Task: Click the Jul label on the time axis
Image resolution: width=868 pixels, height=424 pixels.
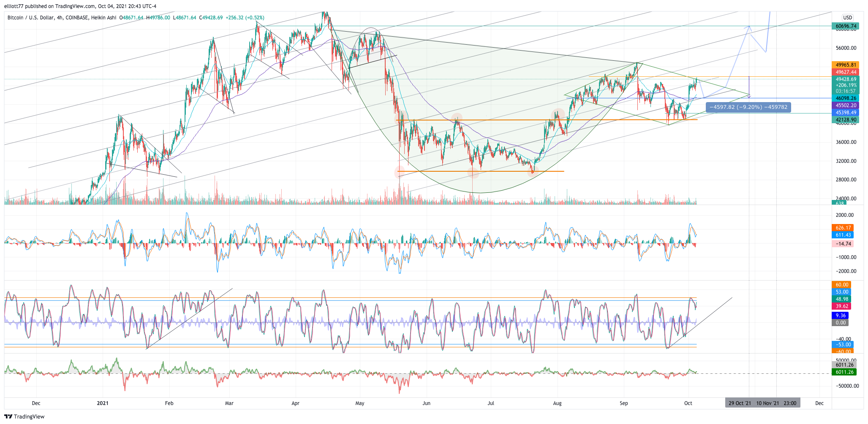Action: [x=491, y=403]
